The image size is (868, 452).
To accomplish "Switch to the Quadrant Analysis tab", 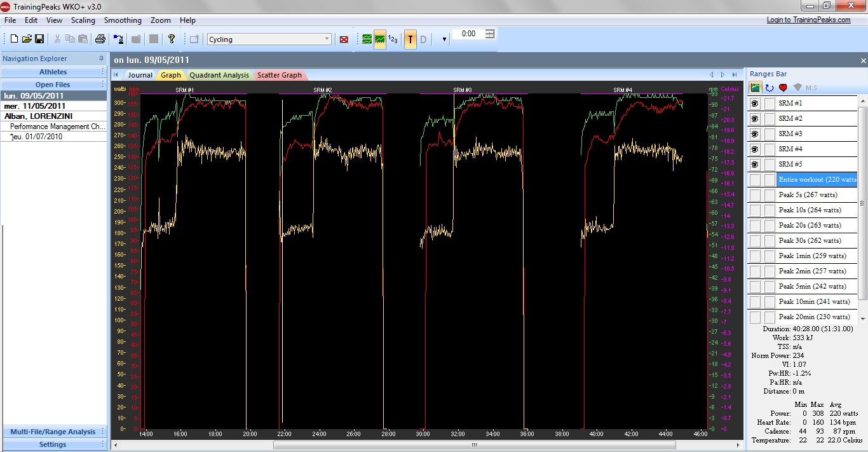I will [219, 75].
